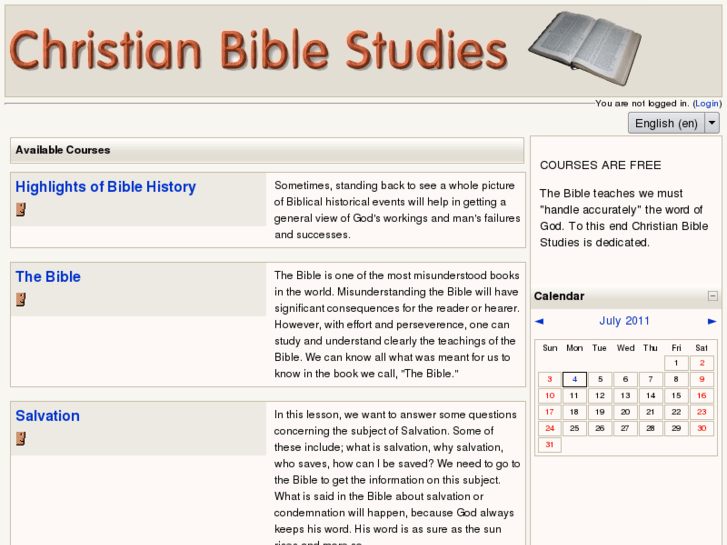
Task: Select July 2 in the calendar
Action: coord(702,364)
